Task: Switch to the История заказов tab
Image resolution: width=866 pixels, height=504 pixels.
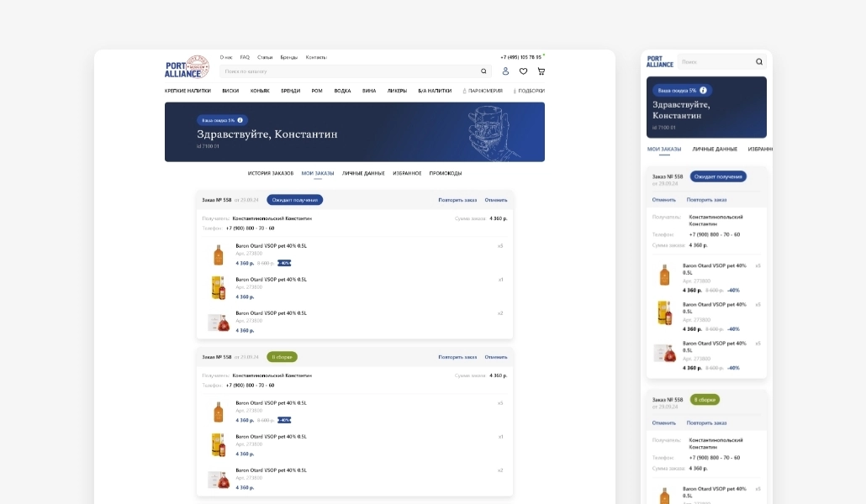Action: pyautogui.click(x=270, y=173)
